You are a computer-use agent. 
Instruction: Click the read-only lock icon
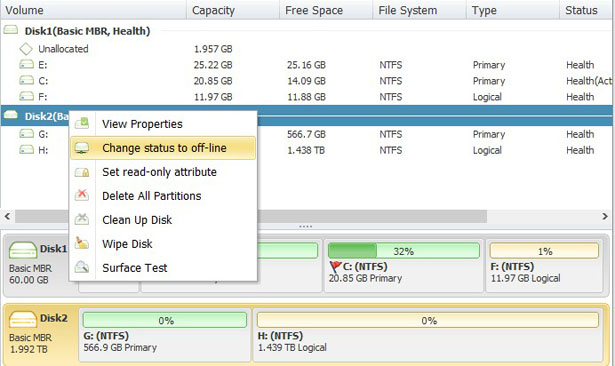pyautogui.click(x=82, y=172)
